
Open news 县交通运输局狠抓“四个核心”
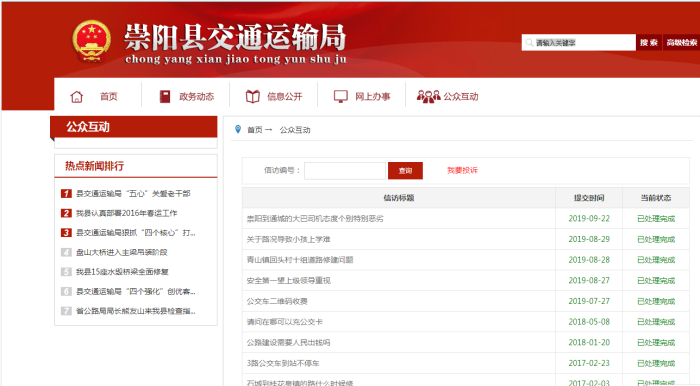point(136,233)
